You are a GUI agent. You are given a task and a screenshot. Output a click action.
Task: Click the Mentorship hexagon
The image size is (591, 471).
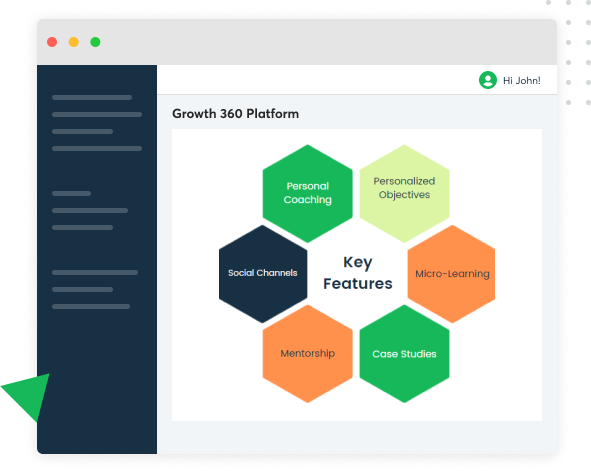tap(308, 353)
